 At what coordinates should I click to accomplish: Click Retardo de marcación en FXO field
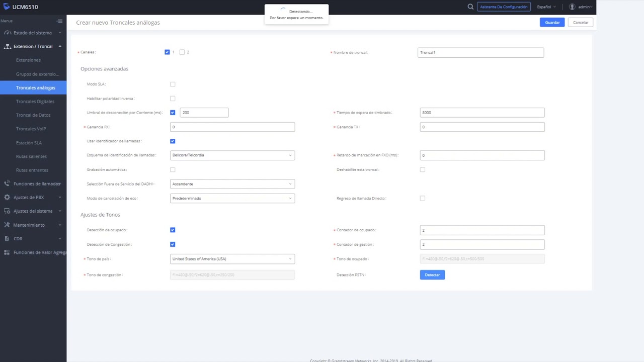(482, 155)
